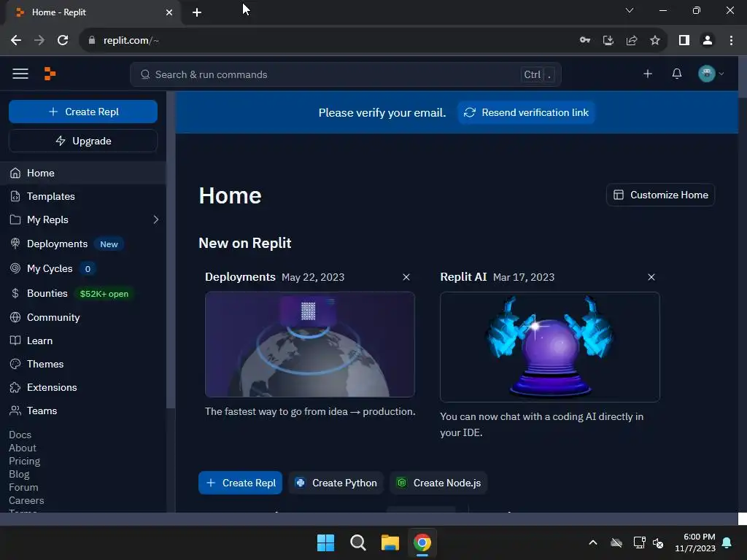
Task: Open Teams in the sidebar
Action: (x=83, y=411)
